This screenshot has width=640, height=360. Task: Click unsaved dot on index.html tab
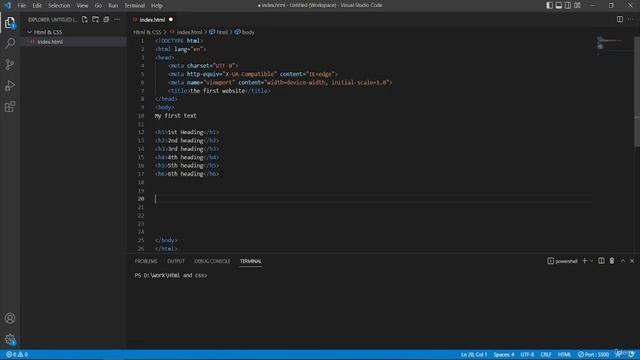(171, 19)
